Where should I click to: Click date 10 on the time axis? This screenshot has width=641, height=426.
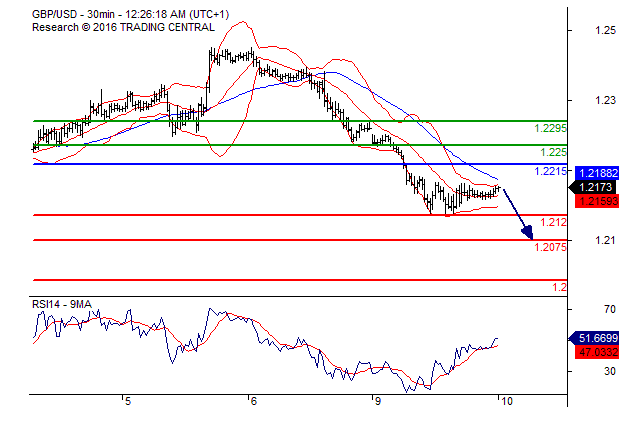[506, 401]
